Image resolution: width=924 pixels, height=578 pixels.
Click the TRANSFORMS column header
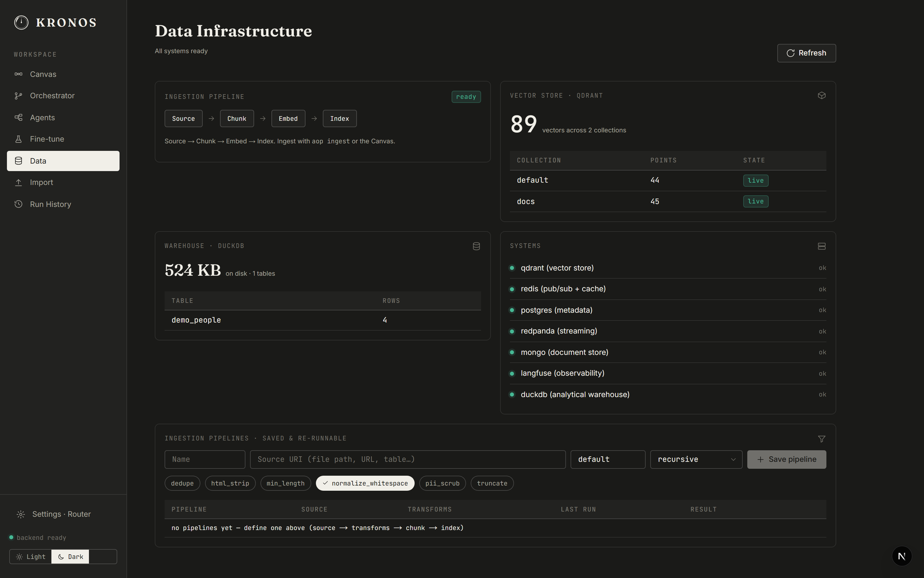tap(430, 510)
